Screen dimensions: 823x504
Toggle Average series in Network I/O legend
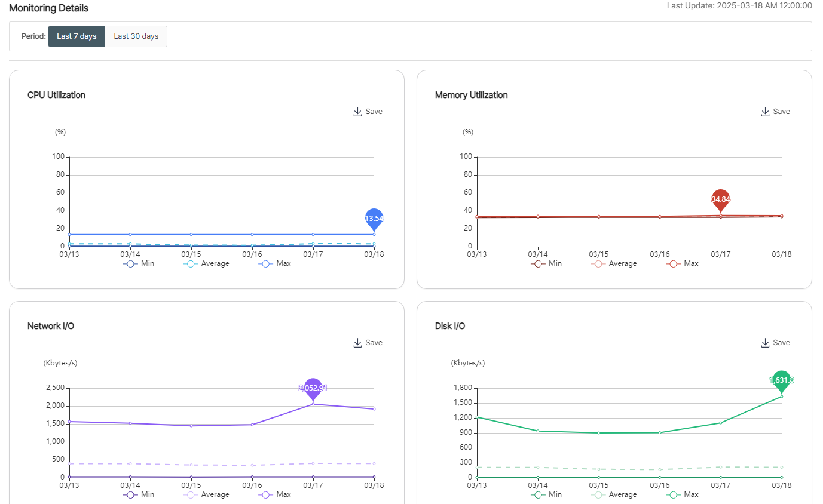[x=206, y=494]
